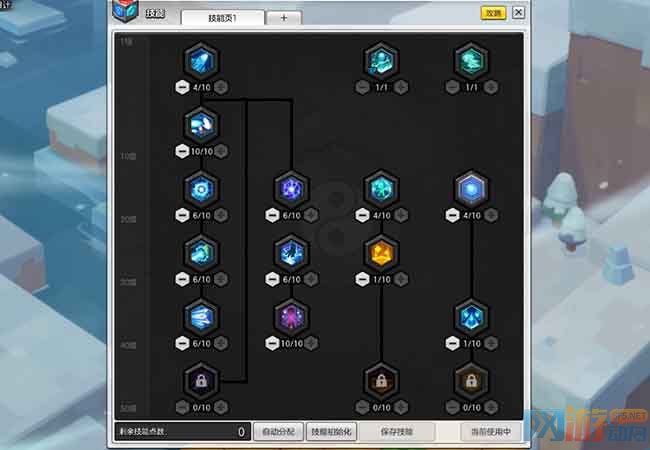Switch to the 技能页1 tab
Screen dimensions: 650x450
[x=223, y=18]
